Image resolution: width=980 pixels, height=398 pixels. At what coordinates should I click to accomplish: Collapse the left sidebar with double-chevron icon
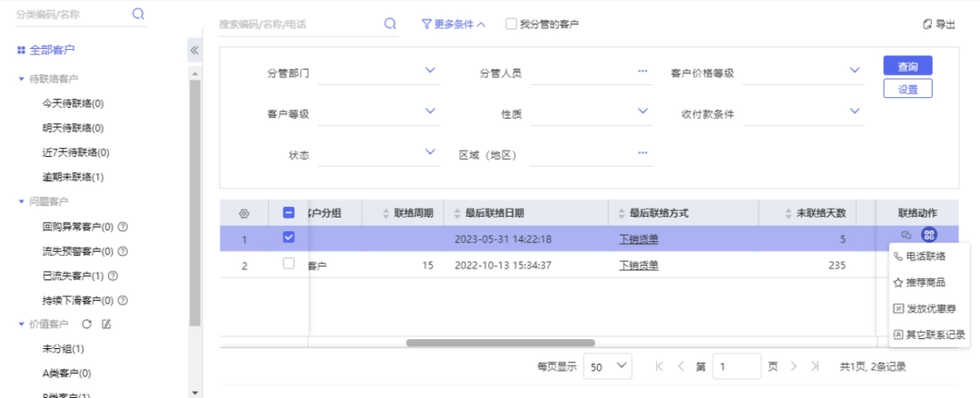click(x=194, y=50)
